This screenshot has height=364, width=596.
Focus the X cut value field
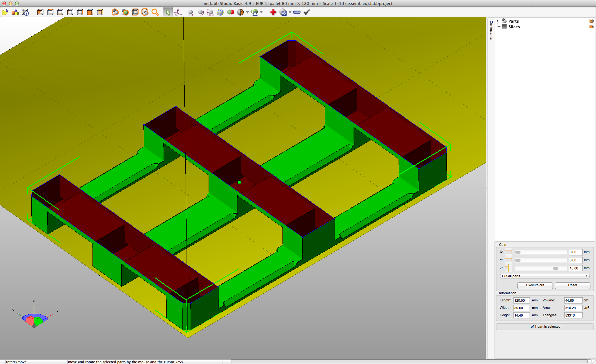point(575,252)
